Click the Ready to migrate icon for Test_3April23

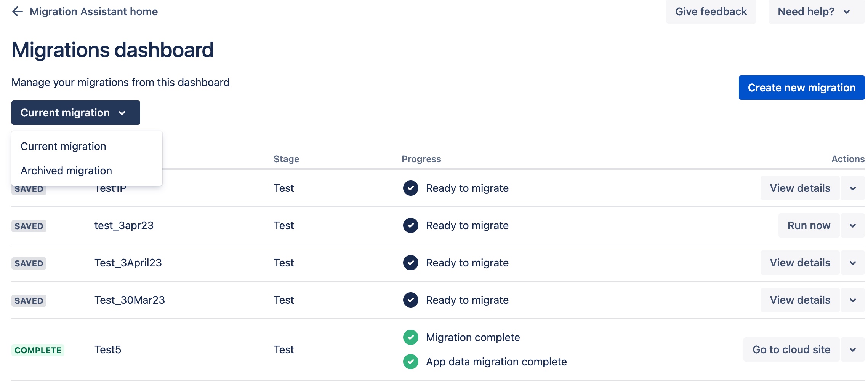click(x=410, y=263)
